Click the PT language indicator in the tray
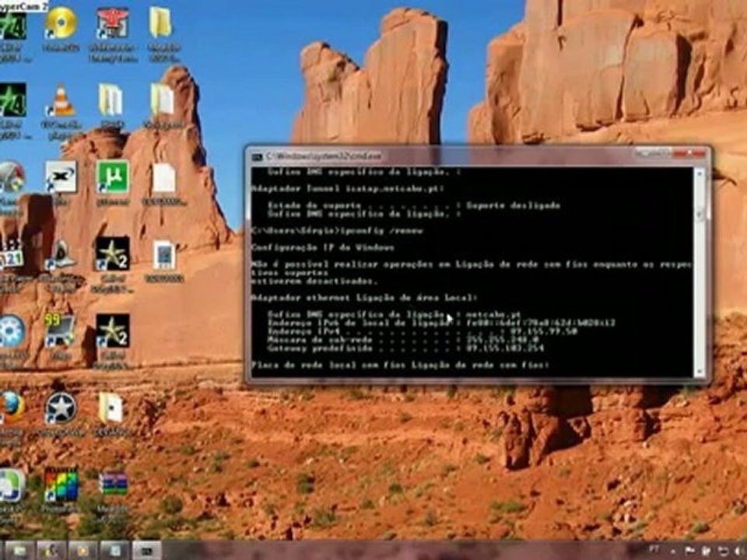747x560 pixels. (654, 550)
